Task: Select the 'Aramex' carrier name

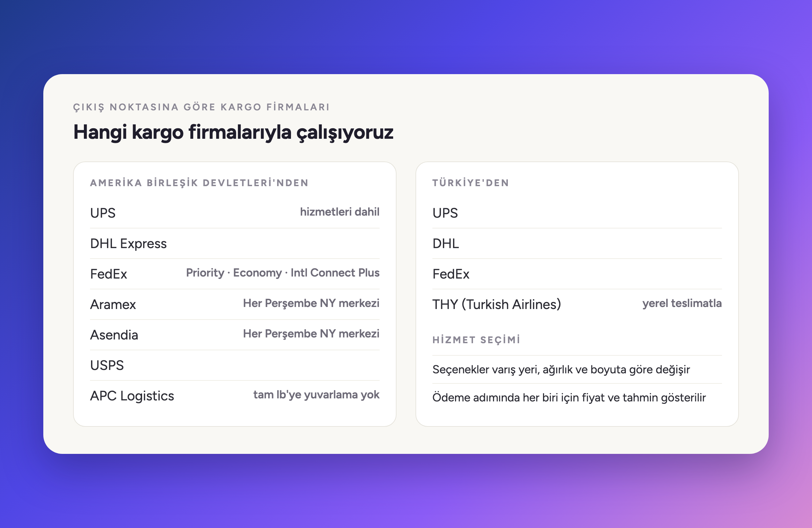Action: click(x=113, y=304)
